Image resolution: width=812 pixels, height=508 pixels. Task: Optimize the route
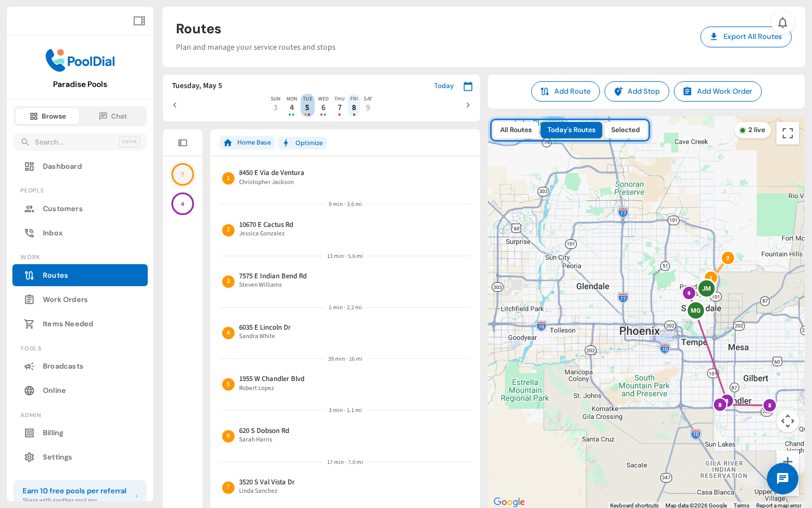click(303, 143)
